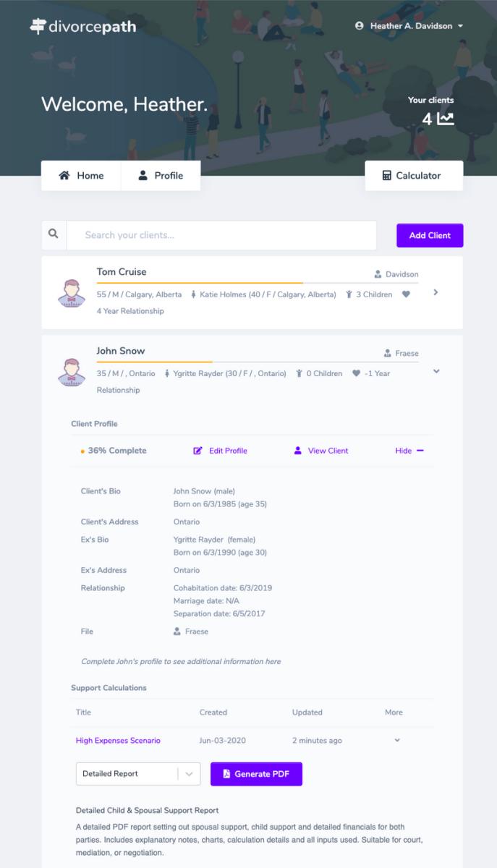This screenshot has width=497, height=868.
Task: Open the clients chart icon
Action: click(446, 119)
